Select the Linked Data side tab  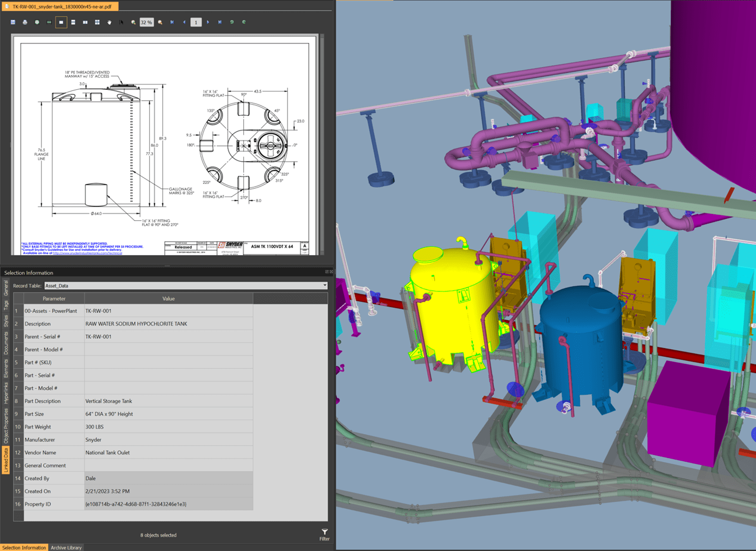pos(6,460)
